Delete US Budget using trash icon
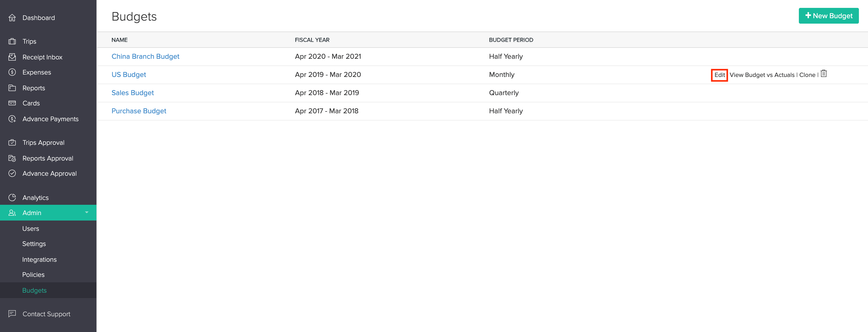868x332 pixels. [x=823, y=74]
